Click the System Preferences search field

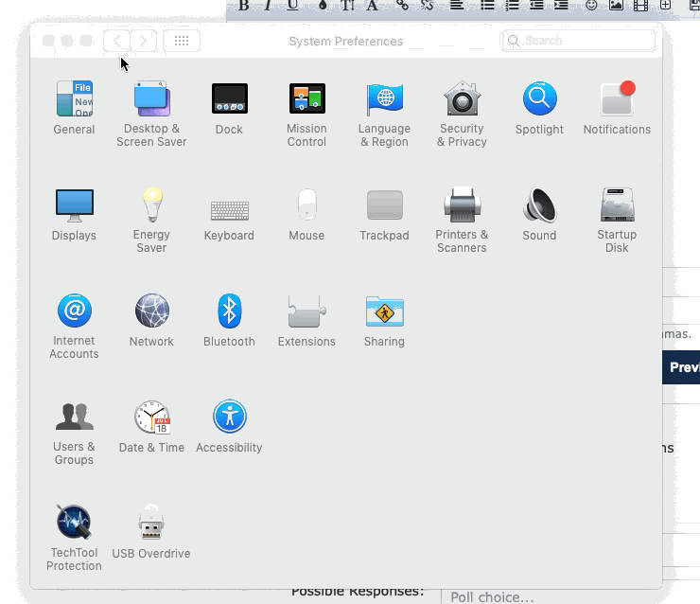[x=579, y=41]
